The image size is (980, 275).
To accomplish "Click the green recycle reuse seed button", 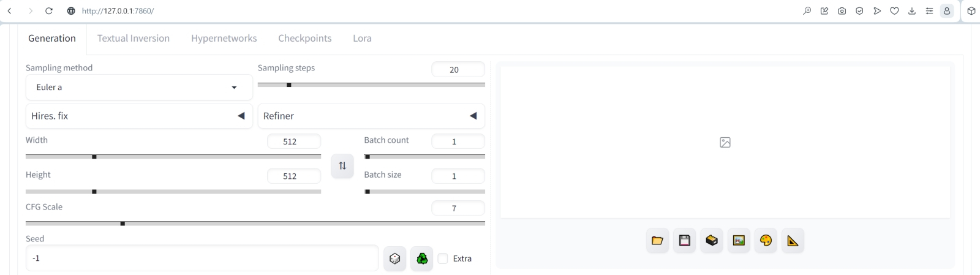I will (x=422, y=258).
